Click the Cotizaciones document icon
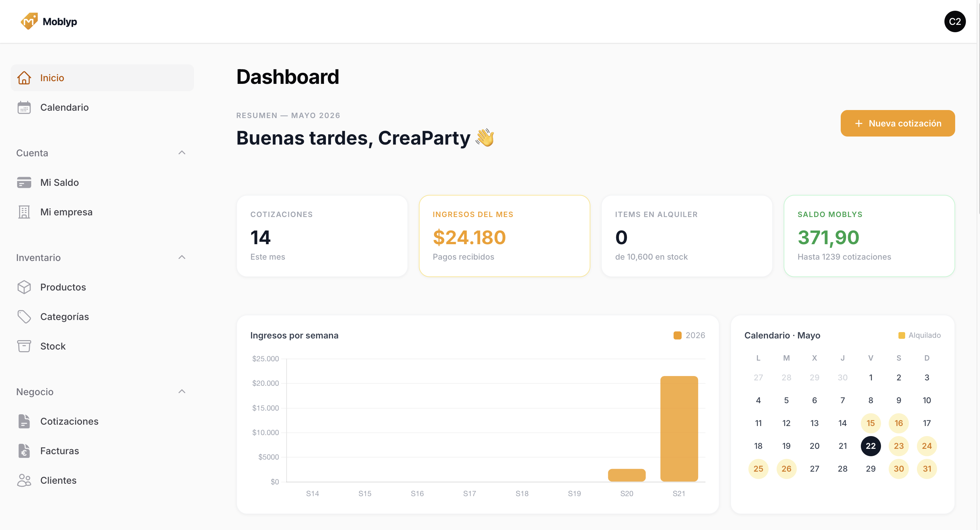The width and height of the screenshot is (980, 530). pyautogui.click(x=24, y=421)
